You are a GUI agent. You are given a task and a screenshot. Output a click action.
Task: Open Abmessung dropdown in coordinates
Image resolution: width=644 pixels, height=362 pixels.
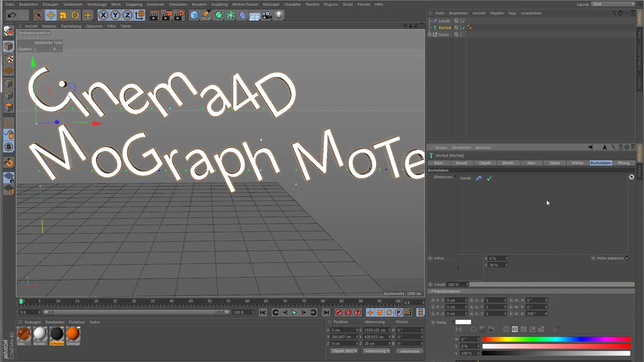(x=377, y=351)
